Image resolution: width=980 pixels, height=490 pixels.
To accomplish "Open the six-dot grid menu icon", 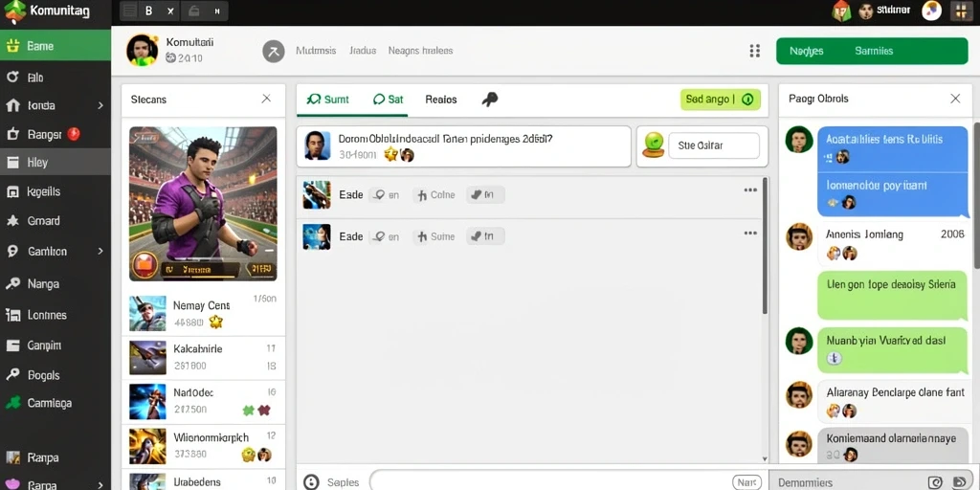I will [x=754, y=52].
